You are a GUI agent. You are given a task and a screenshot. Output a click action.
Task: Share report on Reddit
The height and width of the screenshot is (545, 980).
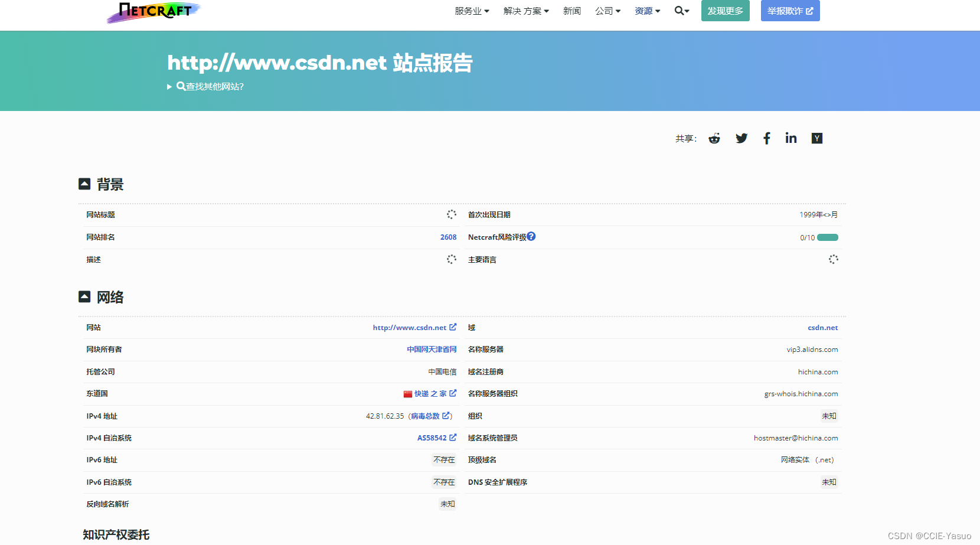coord(714,138)
